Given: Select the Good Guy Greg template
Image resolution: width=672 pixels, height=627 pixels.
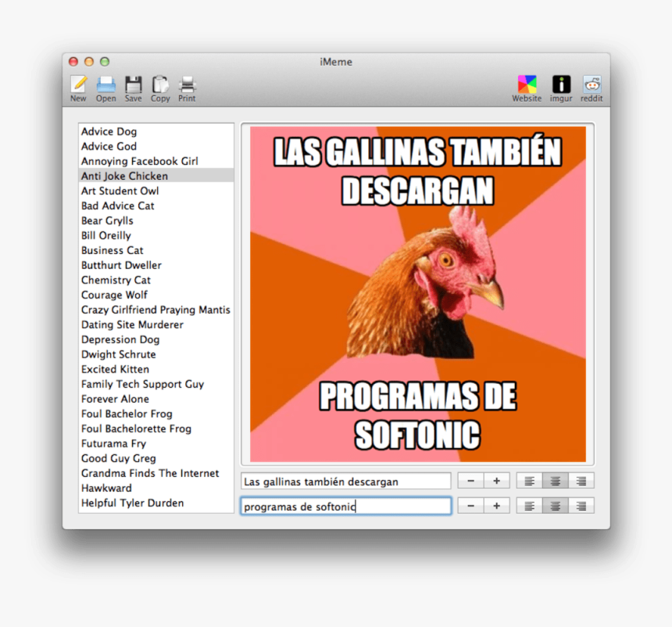Looking at the screenshot, I should [118, 458].
